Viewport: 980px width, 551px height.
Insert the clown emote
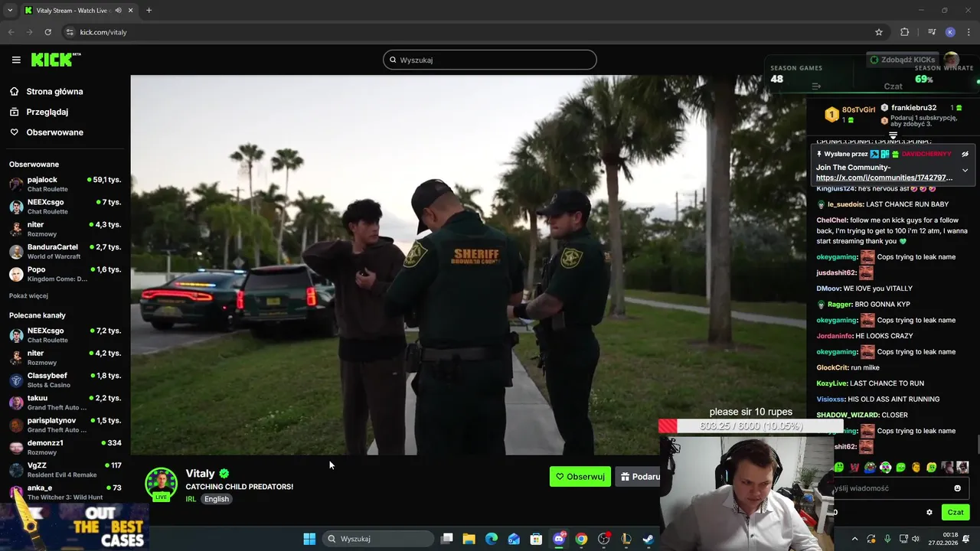[886, 468]
